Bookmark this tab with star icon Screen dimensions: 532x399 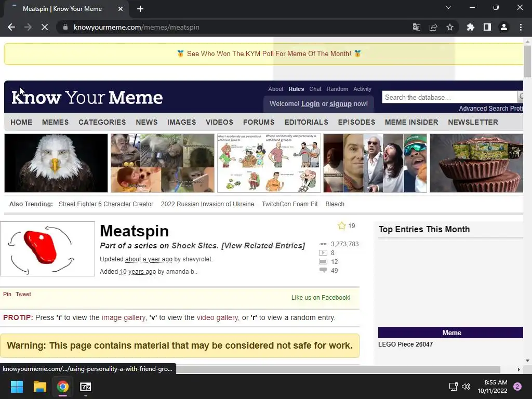tap(450, 27)
